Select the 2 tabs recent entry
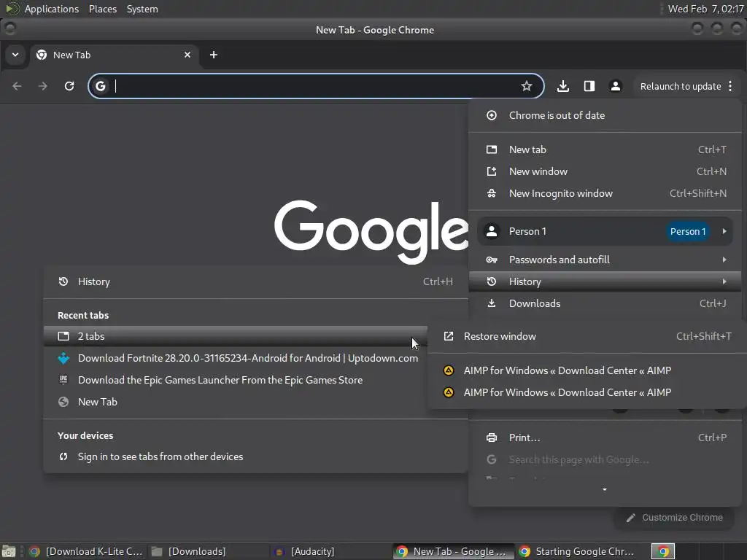The image size is (747, 560). coord(236,336)
